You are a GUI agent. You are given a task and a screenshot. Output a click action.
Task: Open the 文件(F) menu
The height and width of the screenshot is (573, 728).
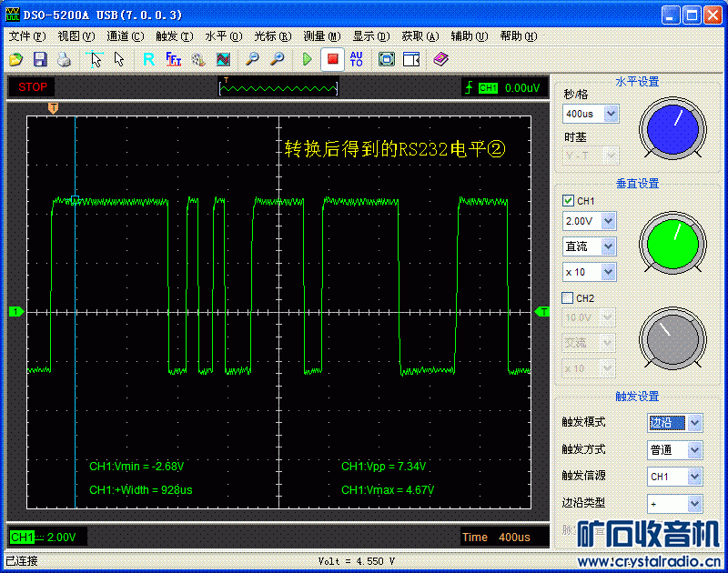(x=27, y=36)
